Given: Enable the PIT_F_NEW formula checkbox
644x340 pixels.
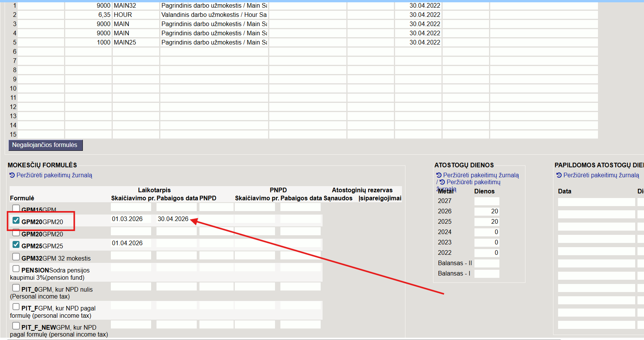Looking at the screenshot, I should (16, 326).
